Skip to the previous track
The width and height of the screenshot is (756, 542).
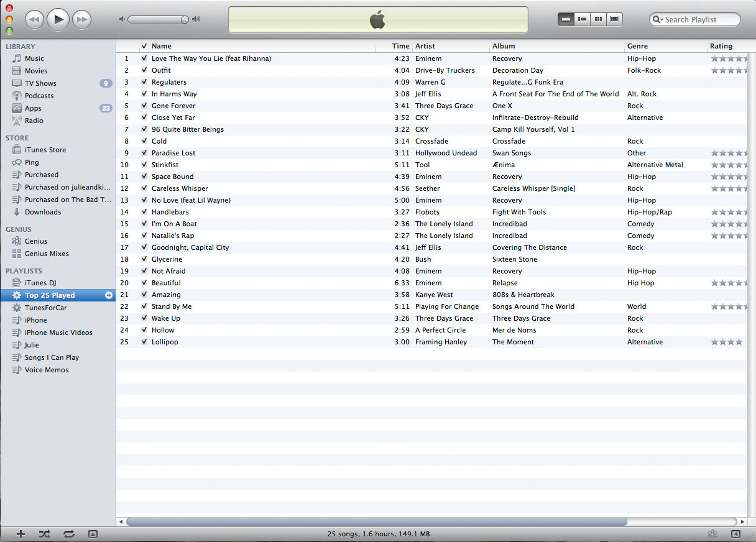pos(34,20)
